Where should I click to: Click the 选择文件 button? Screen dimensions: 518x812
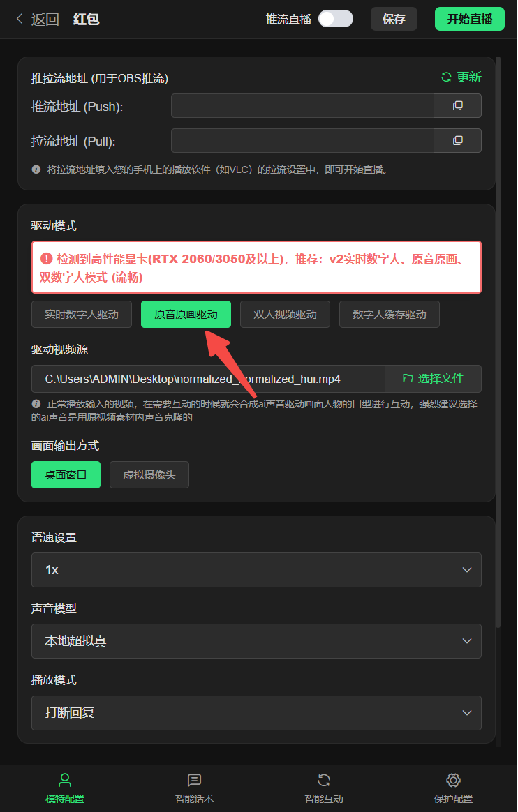pyautogui.click(x=433, y=379)
